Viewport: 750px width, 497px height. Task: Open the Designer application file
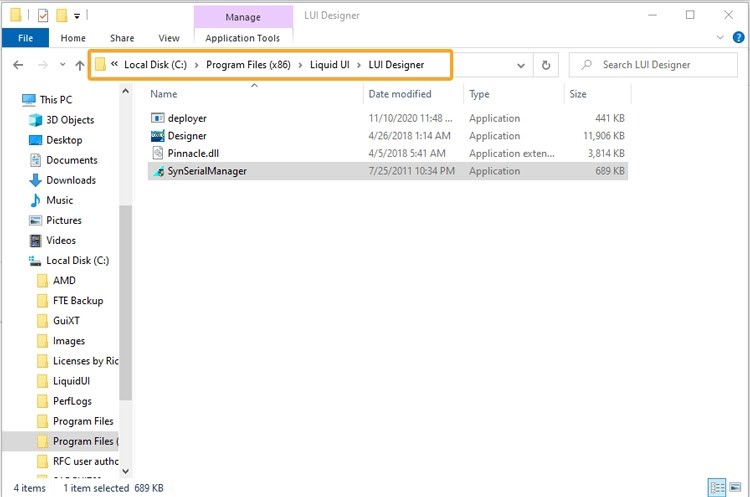[187, 136]
